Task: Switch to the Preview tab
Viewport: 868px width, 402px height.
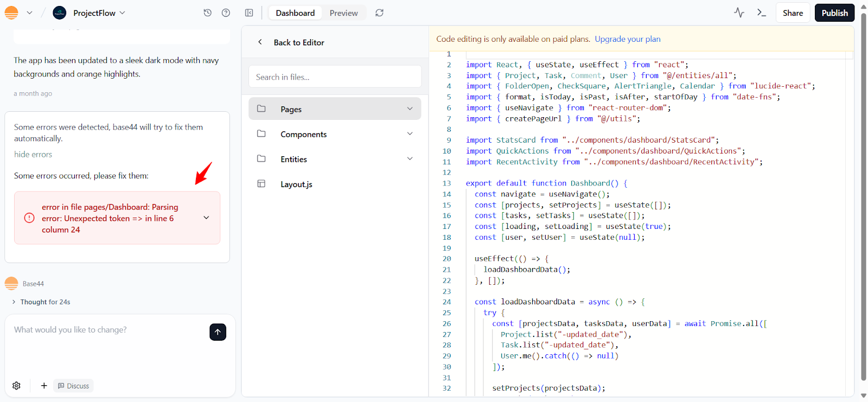Action: 343,12
